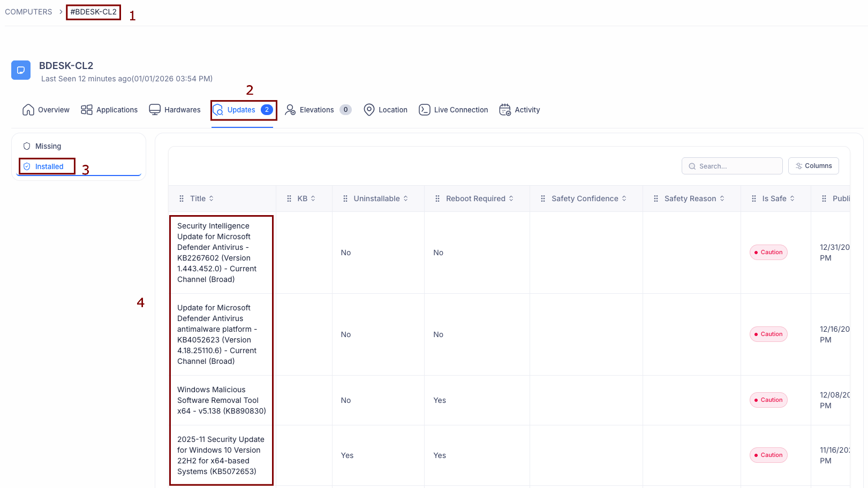Click the Activity calendar icon
Image resolution: width=868 pixels, height=488 pixels.
[505, 110]
